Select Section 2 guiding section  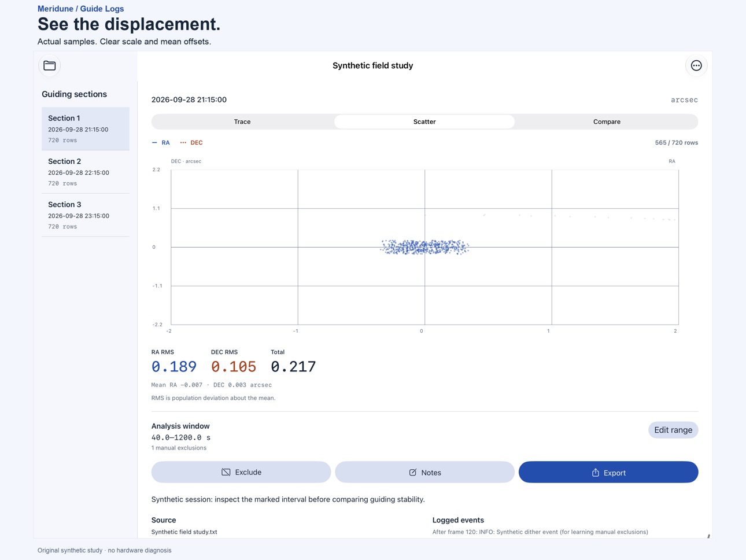[86, 172]
